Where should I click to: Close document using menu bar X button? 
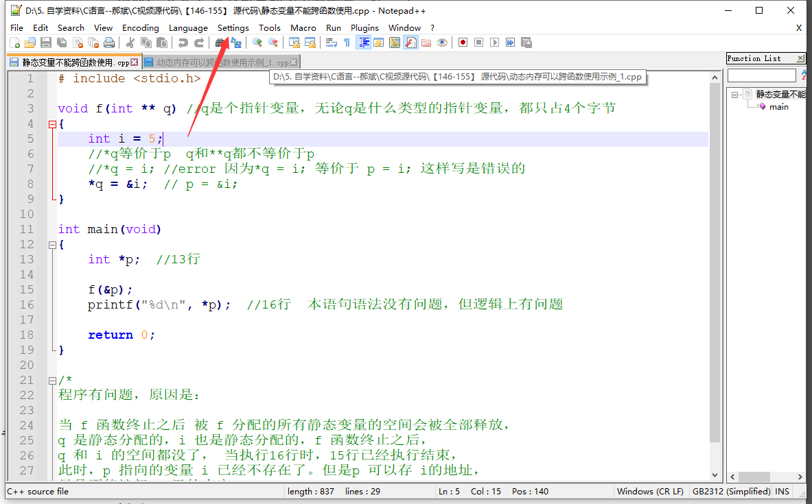click(798, 28)
